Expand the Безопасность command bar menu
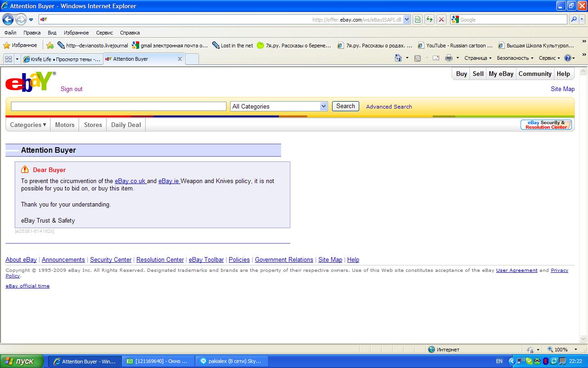 click(514, 58)
